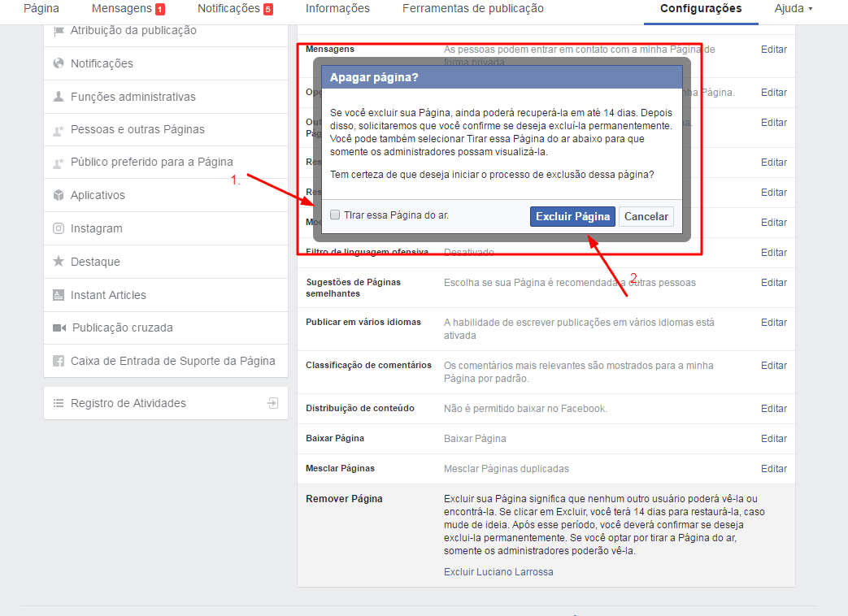The image size is (848, 616).
Task: Click the Notificações badge showing 5
Action: coord(268,9)
